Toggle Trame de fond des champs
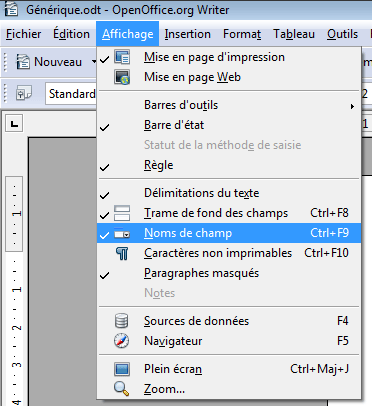The height and width of the screenshot is (406, 372). (229, 213)
